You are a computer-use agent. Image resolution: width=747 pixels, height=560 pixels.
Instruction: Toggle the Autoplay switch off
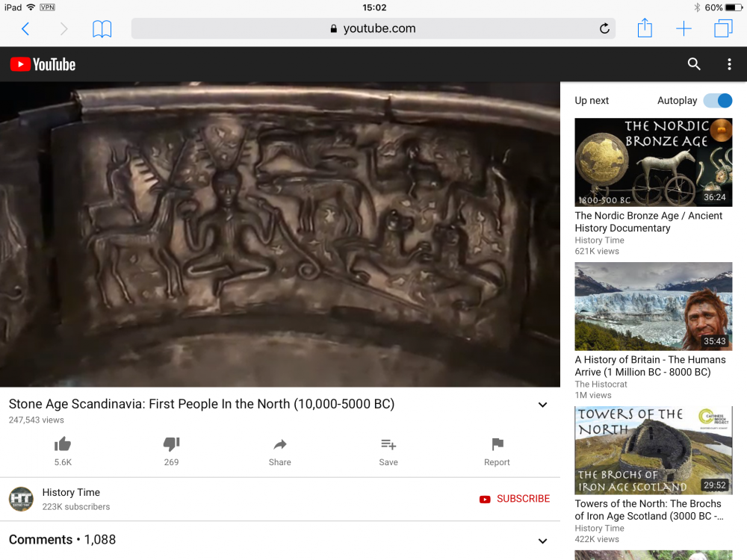[x=718, y=101]
